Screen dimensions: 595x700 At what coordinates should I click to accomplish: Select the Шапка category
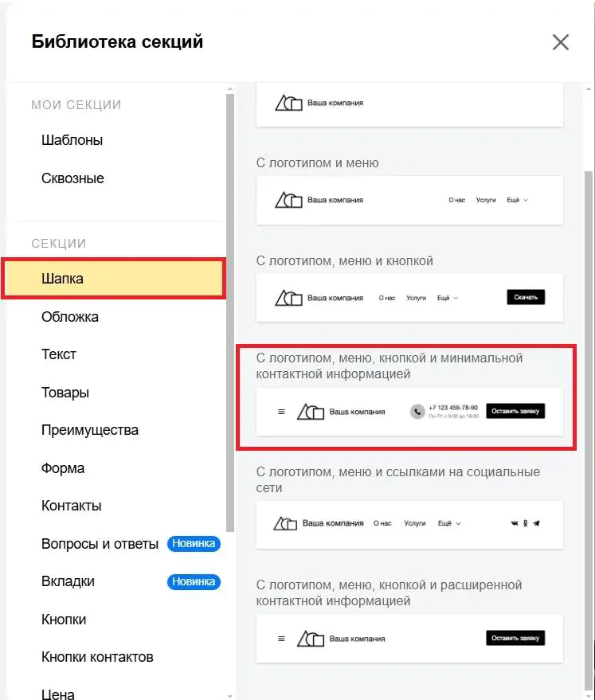pos(114,279)
